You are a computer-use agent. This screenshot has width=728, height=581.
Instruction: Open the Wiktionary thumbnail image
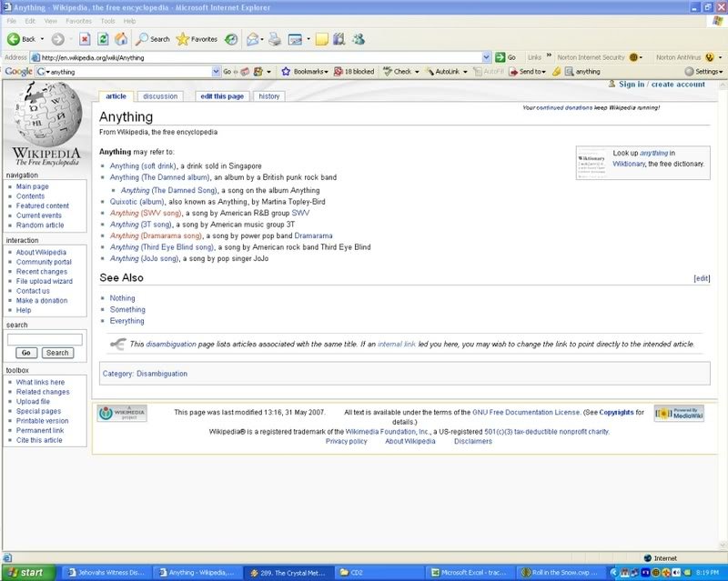[591, 164]
